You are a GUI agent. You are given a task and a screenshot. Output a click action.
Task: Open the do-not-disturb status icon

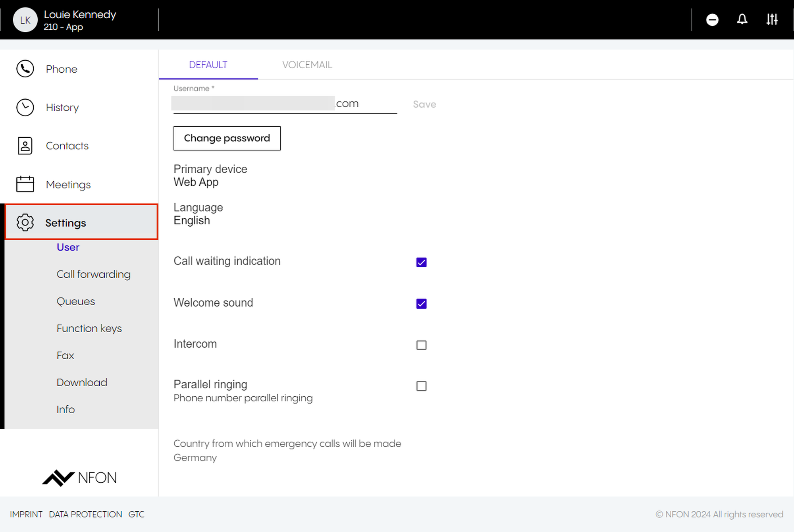[712, 19]
